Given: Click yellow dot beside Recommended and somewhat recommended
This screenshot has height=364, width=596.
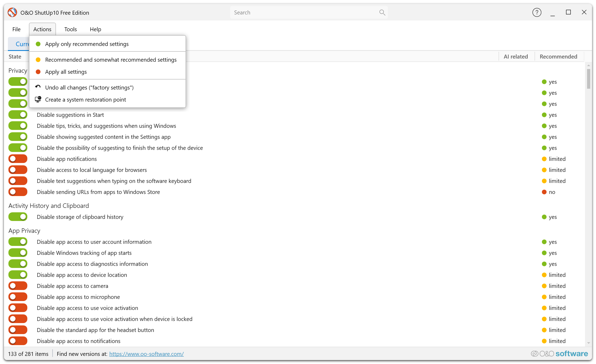Looking at the screenshot, I should 38,60.
